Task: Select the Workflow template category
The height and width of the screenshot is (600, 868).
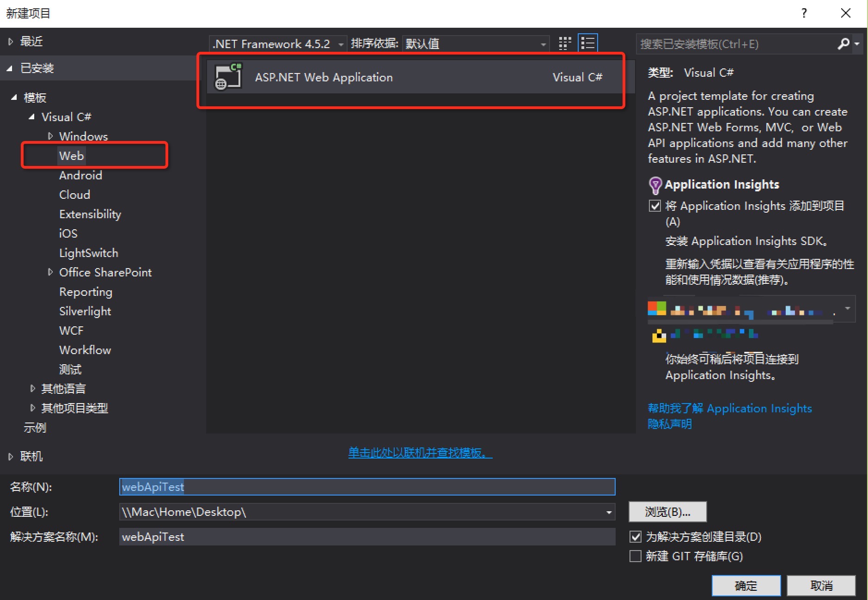Action: pyautogui.click(x=85, y=350)
